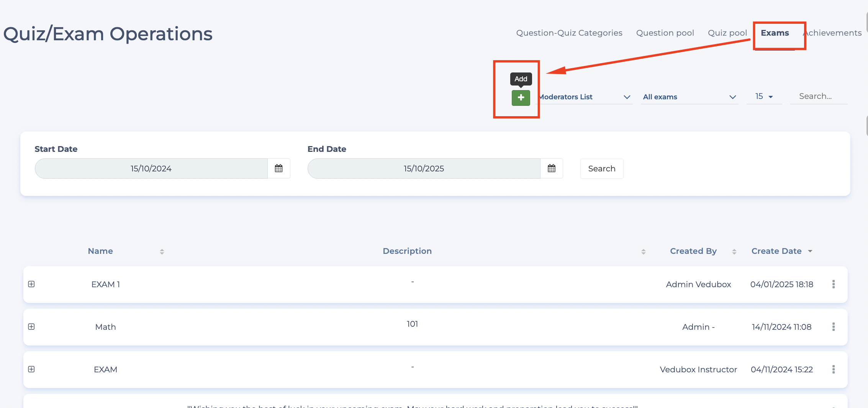Open the three-dot menu for EXAM 1
The width and height of the screenshot is (868, 408).
tap(833, 284)
